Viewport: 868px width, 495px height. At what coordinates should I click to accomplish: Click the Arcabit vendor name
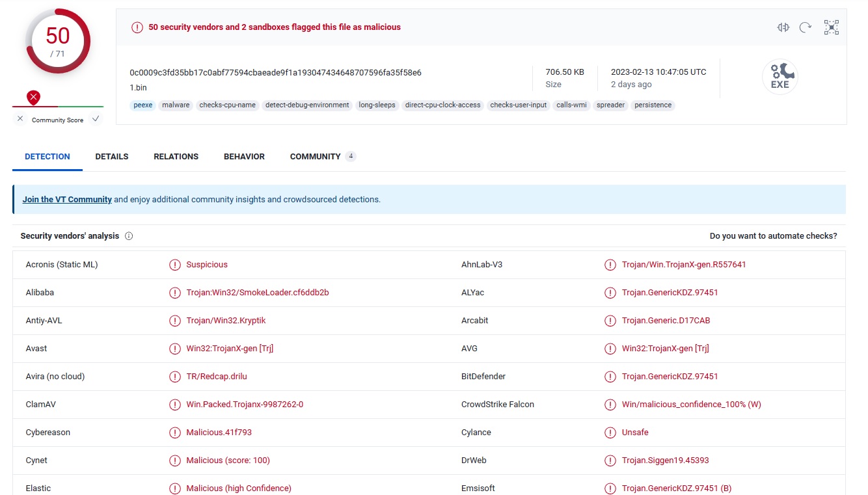pos(475,321)
